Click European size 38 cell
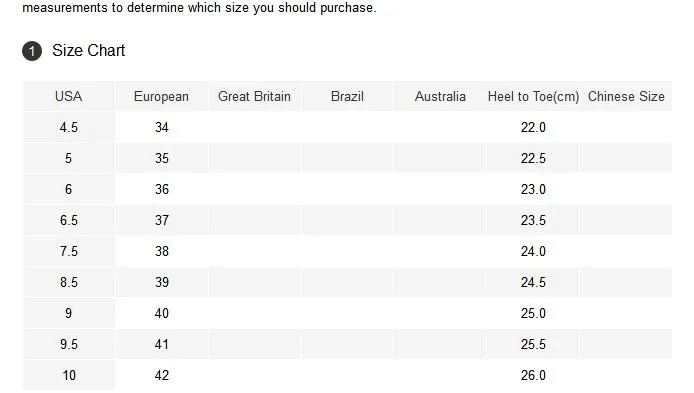This screenshot has height=393, width=694. pos(162,251)
